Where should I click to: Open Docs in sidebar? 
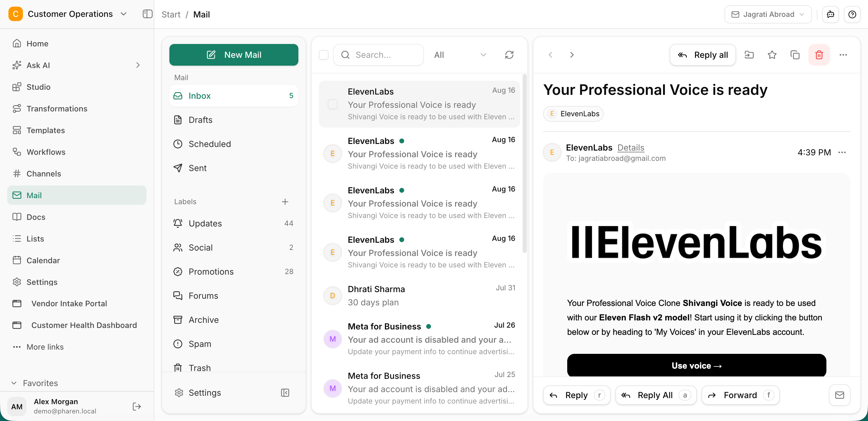point(77,217)
